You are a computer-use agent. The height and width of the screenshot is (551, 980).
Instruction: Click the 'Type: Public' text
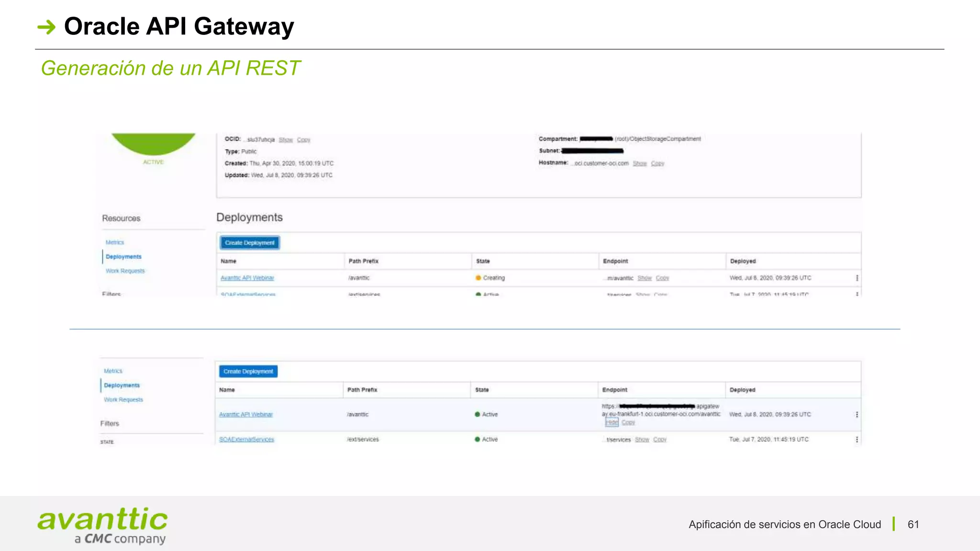[x=241, y=152]
